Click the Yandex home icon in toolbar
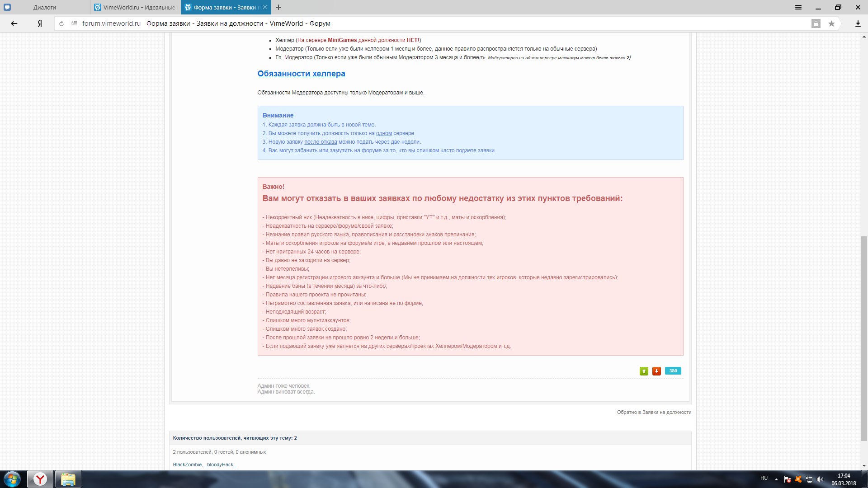 coord(40,23)
